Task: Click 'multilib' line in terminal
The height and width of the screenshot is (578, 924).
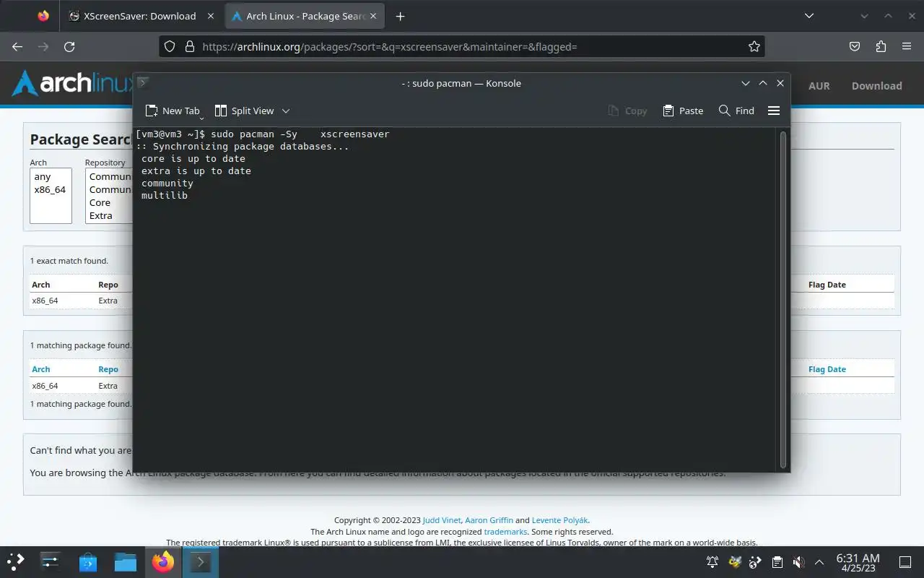Action: 165,195
